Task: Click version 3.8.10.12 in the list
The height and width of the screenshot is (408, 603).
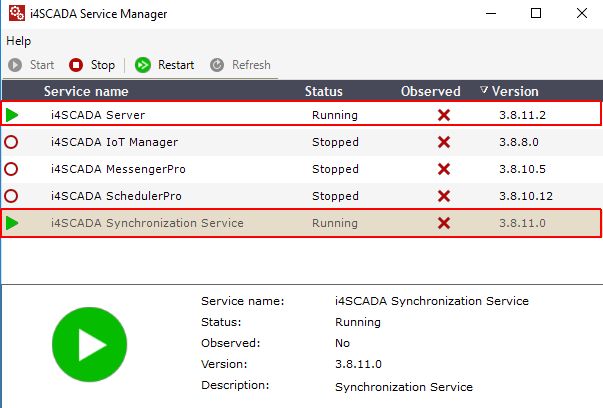Action: coord(526,196)
